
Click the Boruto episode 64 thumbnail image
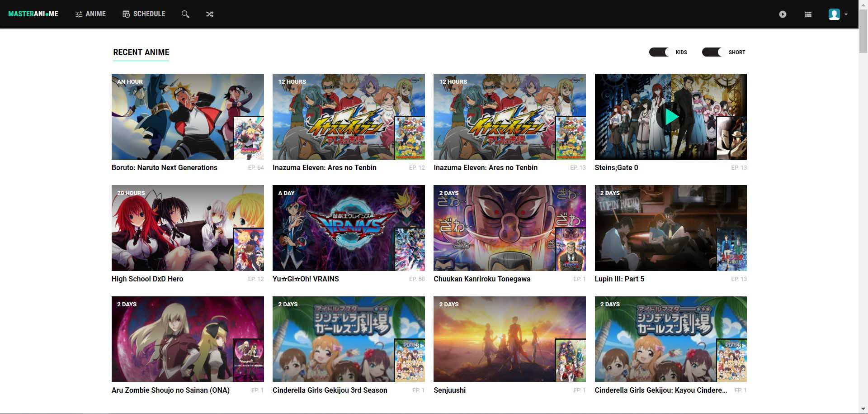click(188, 117)
